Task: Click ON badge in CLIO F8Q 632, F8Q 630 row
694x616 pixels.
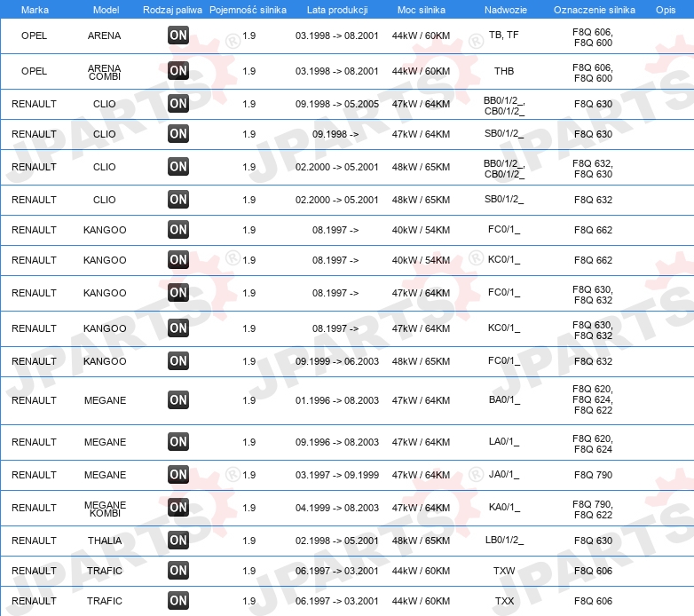Action: click(178, 167)
